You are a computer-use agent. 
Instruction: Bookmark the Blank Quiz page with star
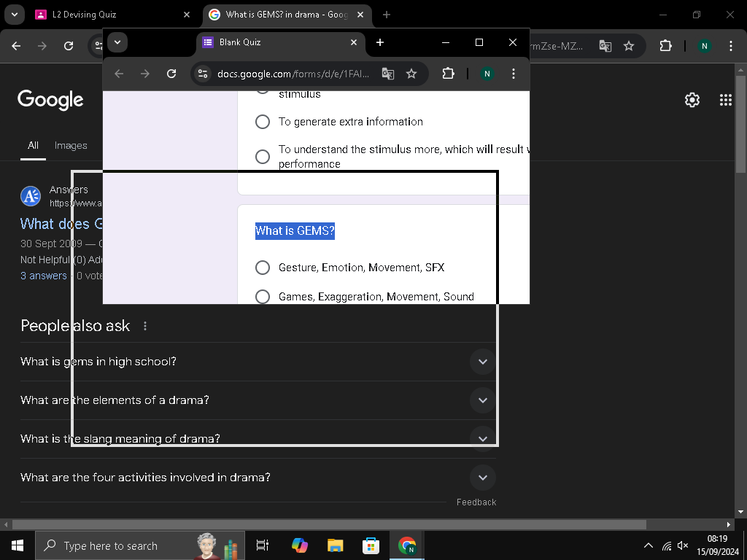pos(411,74)
